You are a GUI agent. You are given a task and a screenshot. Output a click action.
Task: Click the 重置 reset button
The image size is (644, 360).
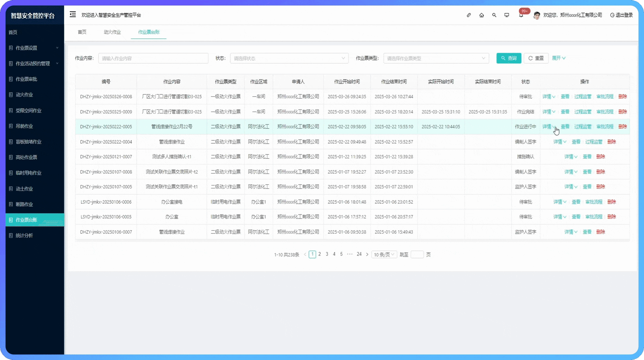[x=536, y=58]
